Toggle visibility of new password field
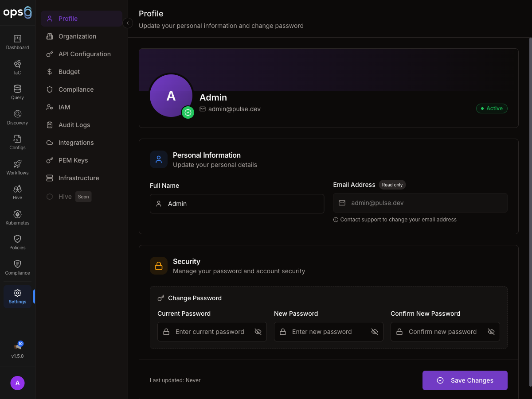 click(375, 332)
